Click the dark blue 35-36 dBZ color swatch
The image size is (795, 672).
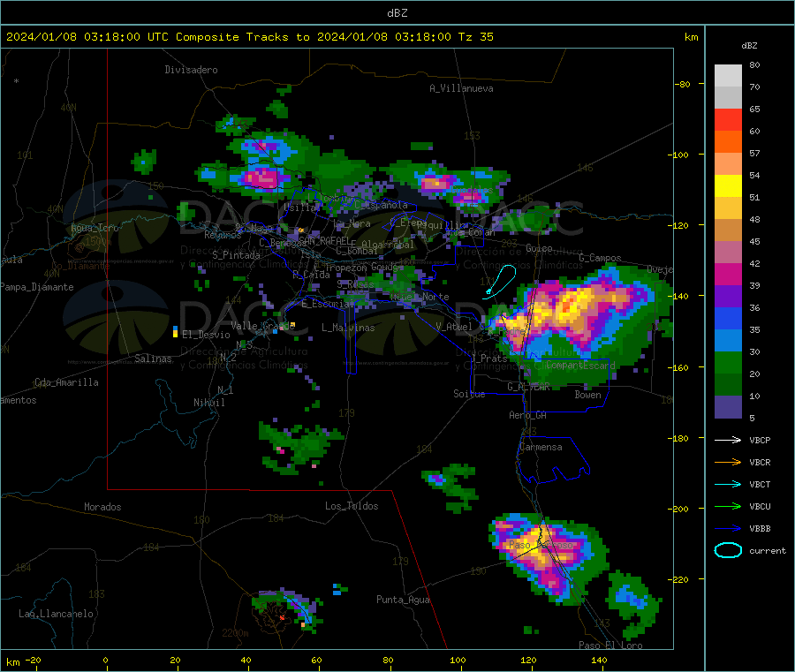click(x=728, y=318)
